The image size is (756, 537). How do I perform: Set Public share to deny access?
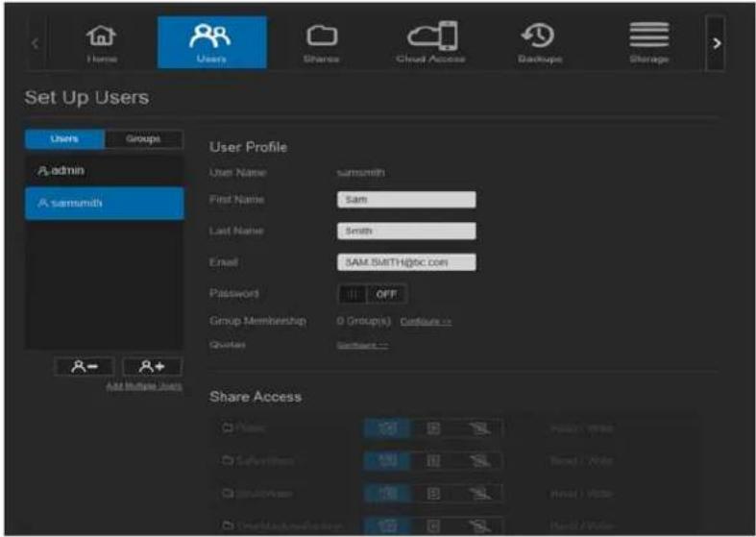479,428
